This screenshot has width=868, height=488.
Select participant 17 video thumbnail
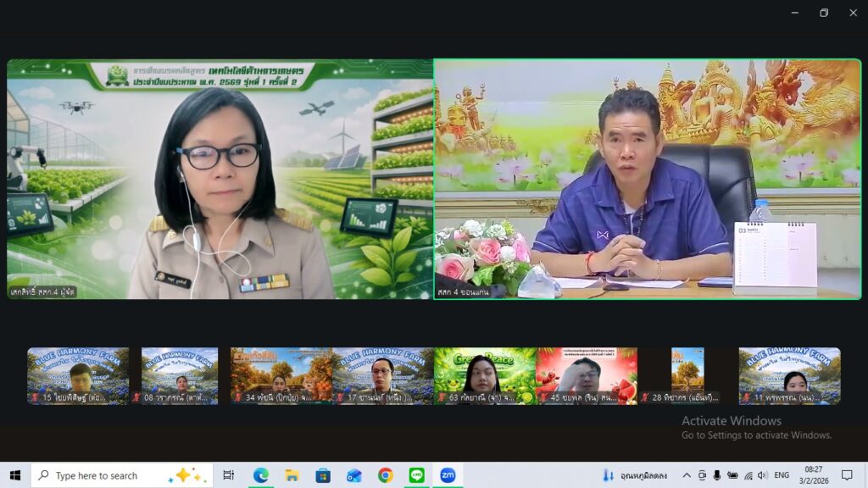pyautogui.click(x=382, y=375)
